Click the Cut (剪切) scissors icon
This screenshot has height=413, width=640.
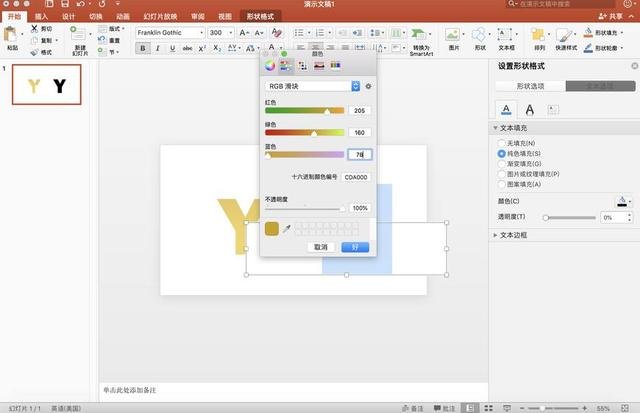click(x=34, y=29)
